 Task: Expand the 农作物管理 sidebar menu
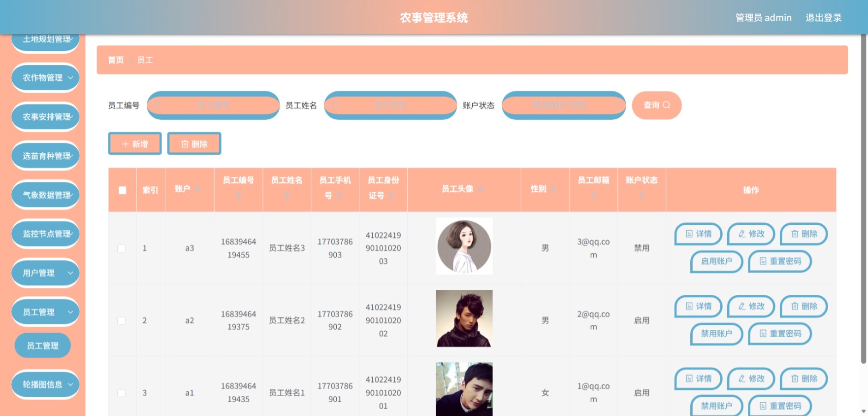point(45,77)
